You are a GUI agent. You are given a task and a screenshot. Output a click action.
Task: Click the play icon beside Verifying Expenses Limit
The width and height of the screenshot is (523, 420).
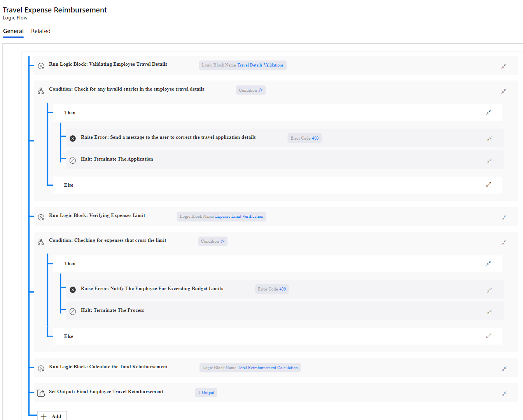click(41, 217)
